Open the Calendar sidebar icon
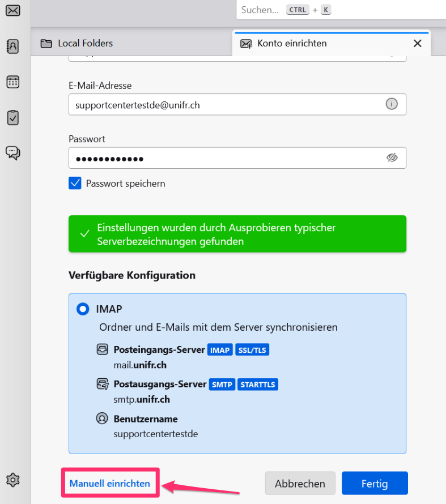 click(x=13, y=82)
